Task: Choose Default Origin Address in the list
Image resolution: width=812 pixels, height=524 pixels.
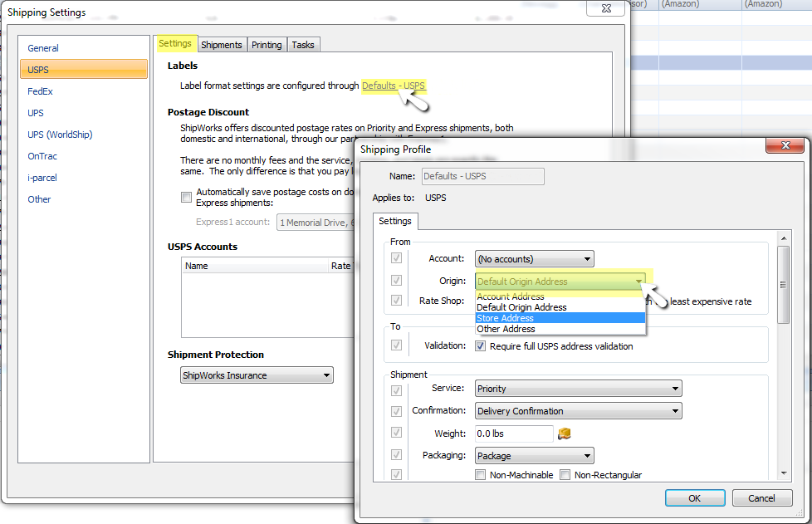Action: click(560, 307)
